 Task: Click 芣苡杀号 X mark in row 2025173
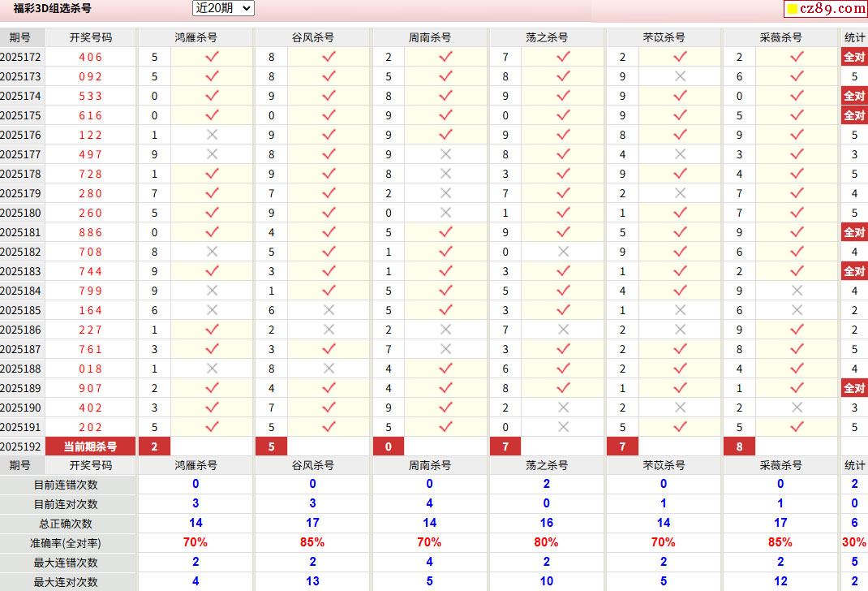tap(681, 76)
